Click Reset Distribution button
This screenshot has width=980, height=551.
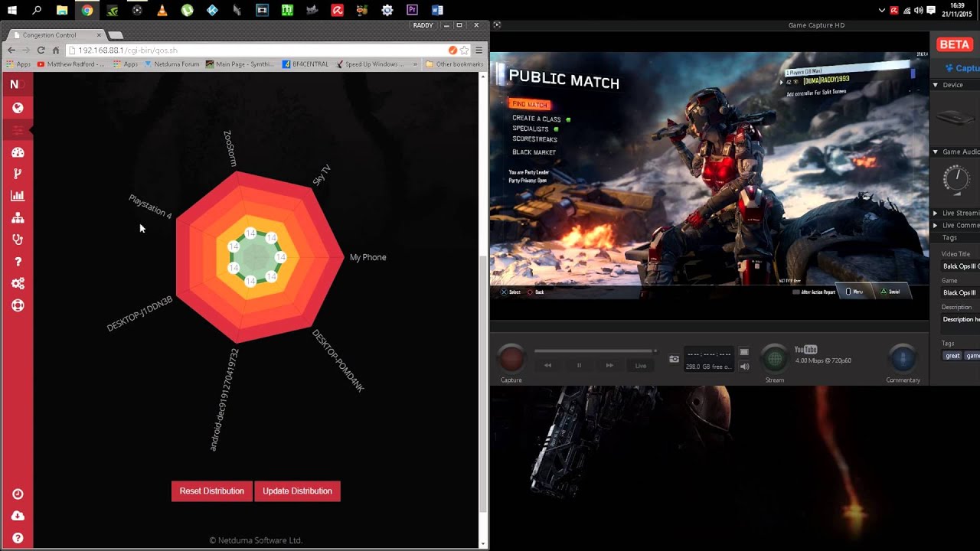click(211, 491)
